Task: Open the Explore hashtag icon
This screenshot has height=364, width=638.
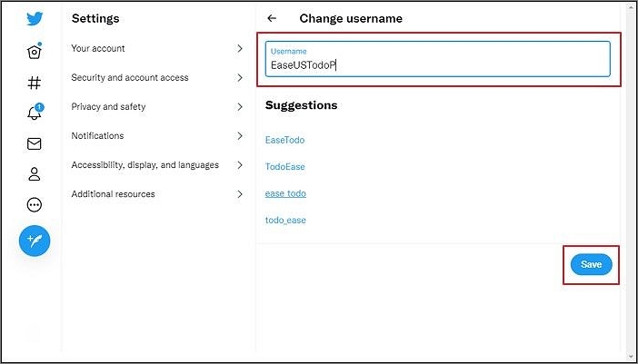Action: click(x=35, y=83)
